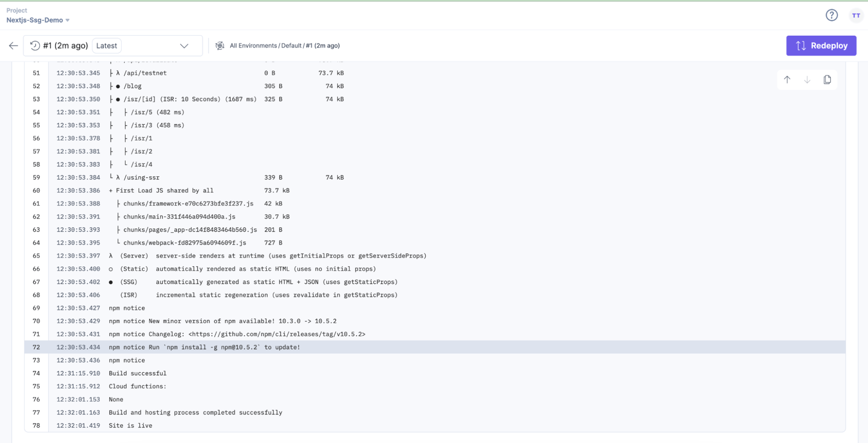
Task: Click the '/isr/1' log line
Action: [435, 138]
